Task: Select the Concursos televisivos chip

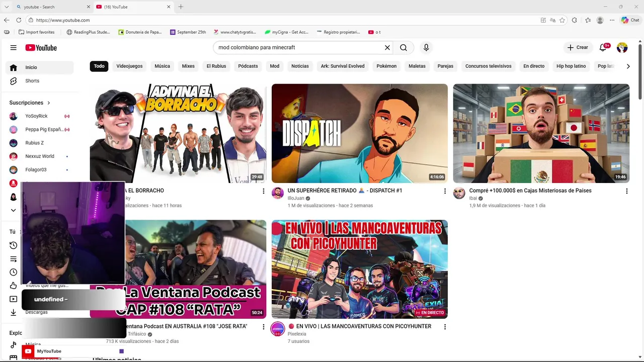Action: [x=489, y=66]
